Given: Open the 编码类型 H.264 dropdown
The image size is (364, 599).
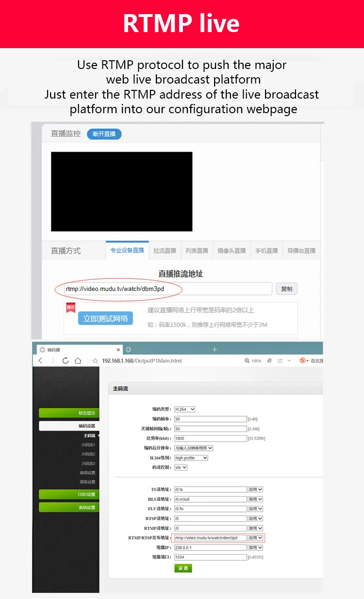Looking at the screenshot, I should 185,409.
